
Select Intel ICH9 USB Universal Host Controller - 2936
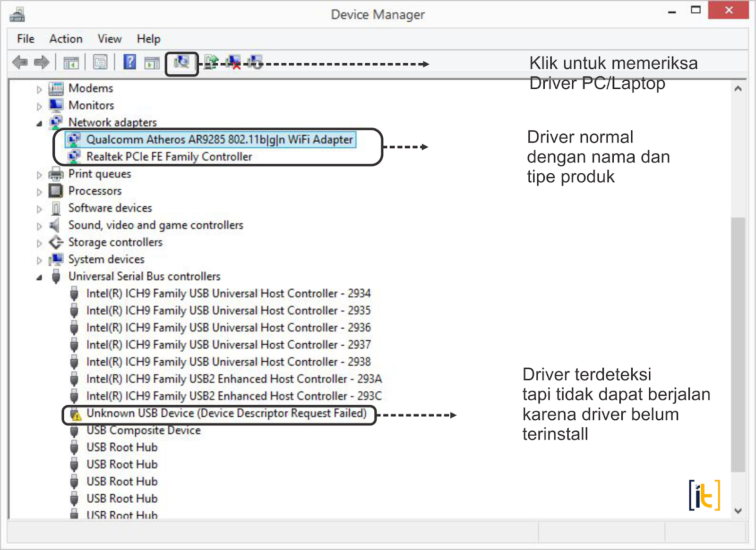[x=228, y=327]
